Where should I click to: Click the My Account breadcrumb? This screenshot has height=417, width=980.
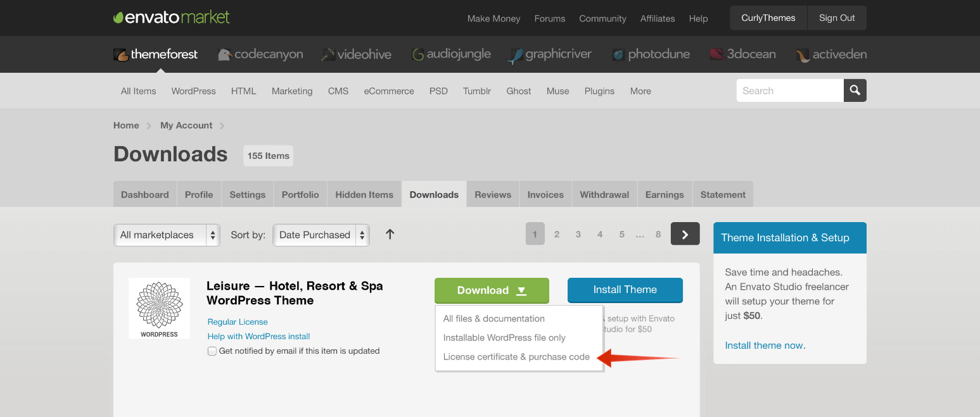coord(186,125)
